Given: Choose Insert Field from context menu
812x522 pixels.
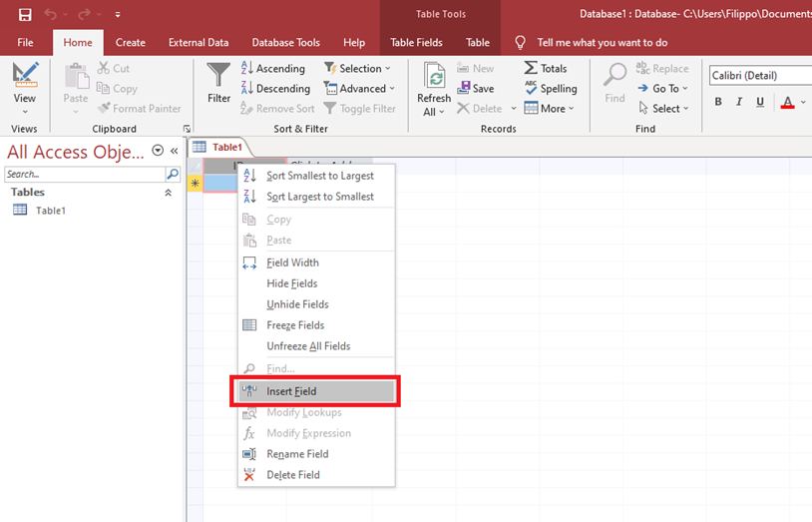Looking at the screenshot, I should pyautogui.click(x=316, y=391).
